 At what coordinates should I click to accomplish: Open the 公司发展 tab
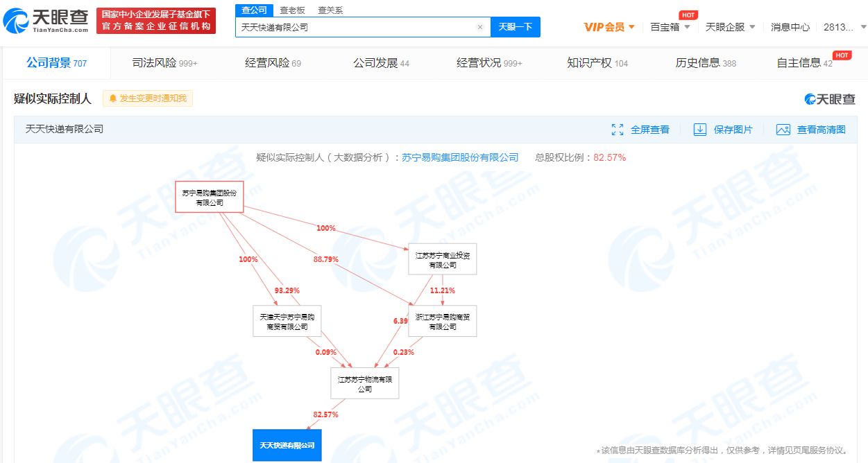tap(382, 63)
